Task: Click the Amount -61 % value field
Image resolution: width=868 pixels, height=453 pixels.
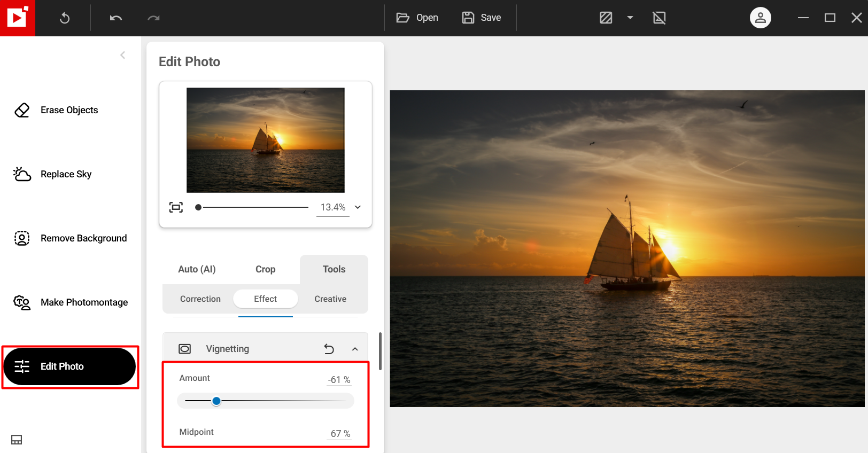Action: 339,380
